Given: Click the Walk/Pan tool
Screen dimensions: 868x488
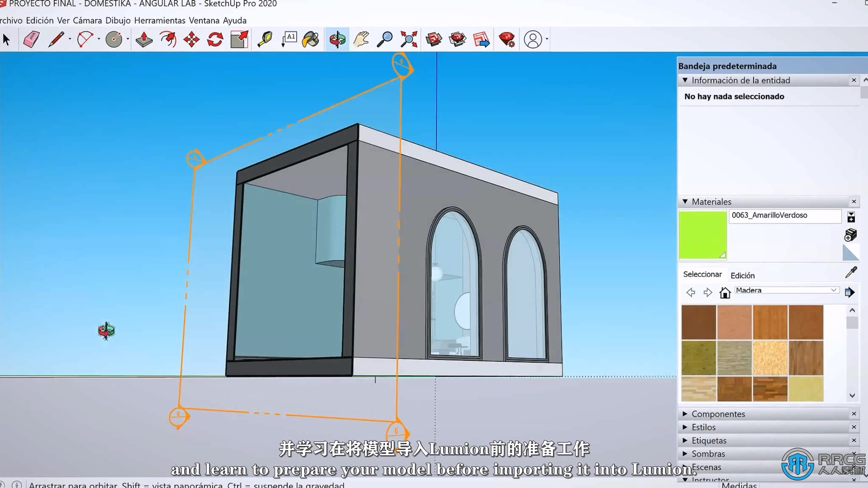Looking at the screenshot, I should tap(361, 39).
